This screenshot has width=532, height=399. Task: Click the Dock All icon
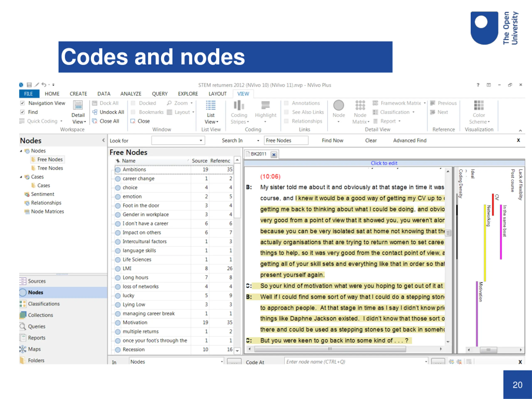click(95, 103)
